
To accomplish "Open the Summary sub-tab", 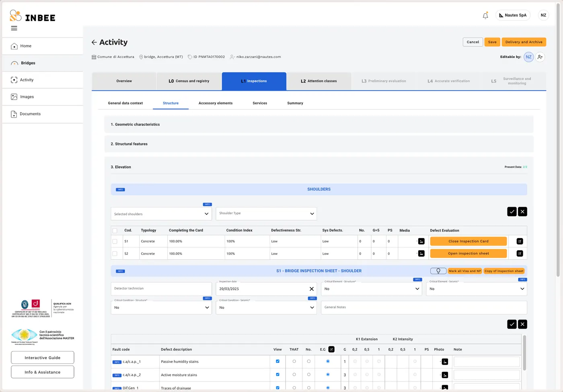I will 295,103.
